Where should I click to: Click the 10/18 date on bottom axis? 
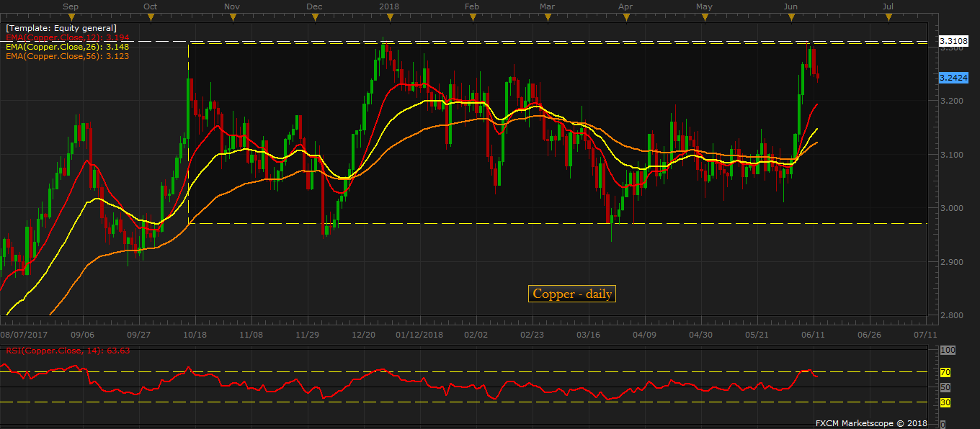coord(195,335)
